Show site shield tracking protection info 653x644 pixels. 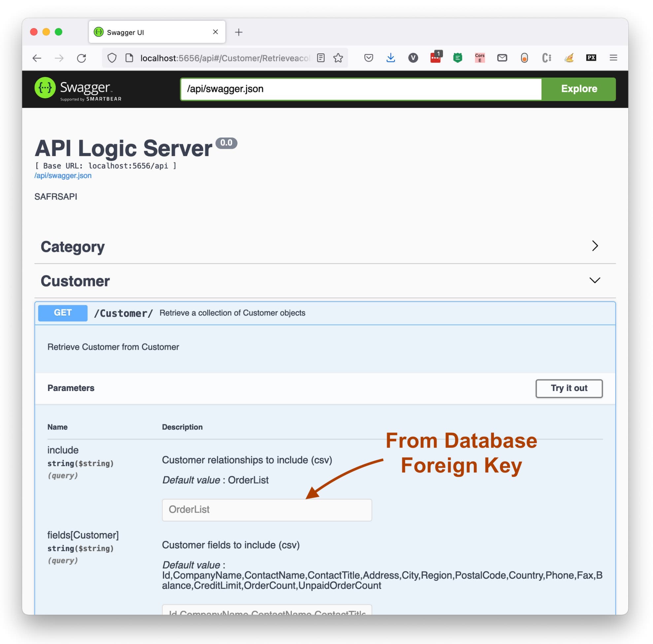click(112, 58)
